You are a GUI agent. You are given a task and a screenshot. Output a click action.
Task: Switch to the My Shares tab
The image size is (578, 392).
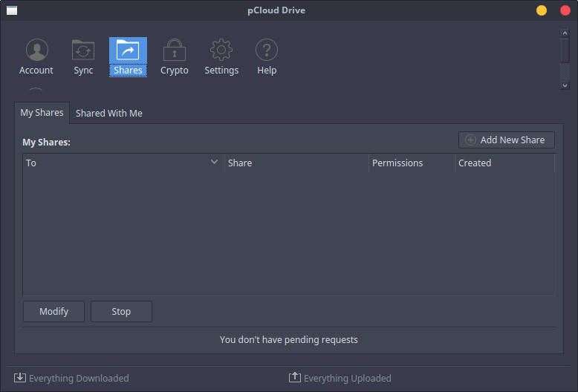(x=42, y=113)
